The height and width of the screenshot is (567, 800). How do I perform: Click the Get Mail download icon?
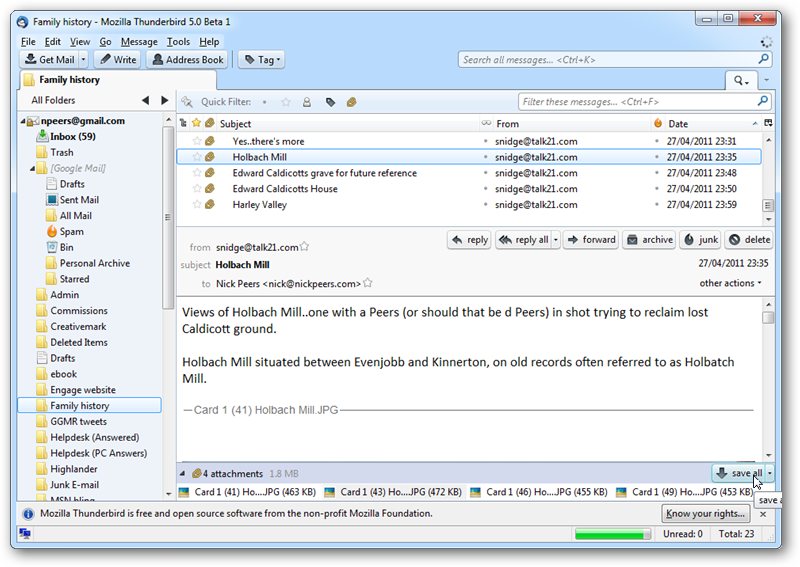coord(31,59)
